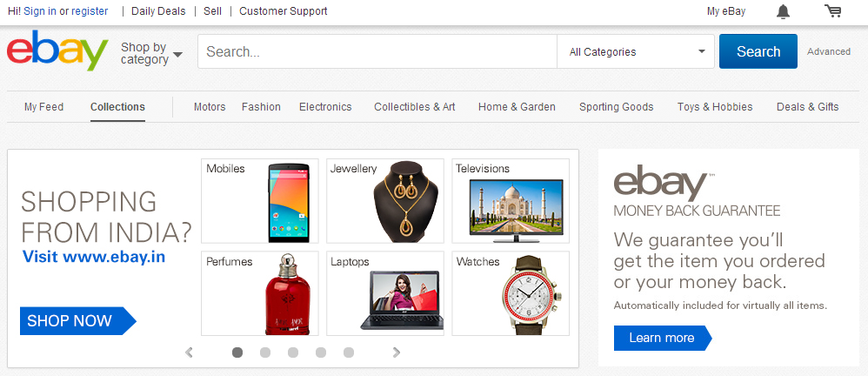This screenshot has width=868, height=376.
Task: Click the eBay logo
Action: (x=57, y=50)
